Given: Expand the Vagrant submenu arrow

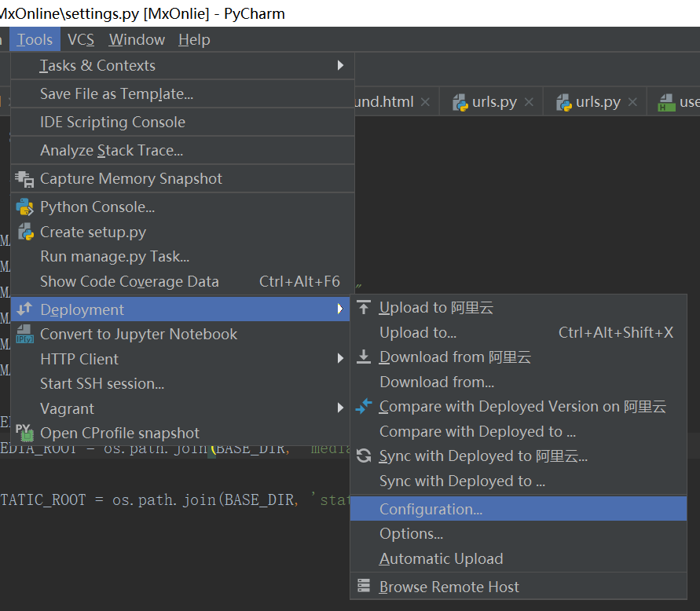Looking at the screenshot, I should (x=341, y=408).
